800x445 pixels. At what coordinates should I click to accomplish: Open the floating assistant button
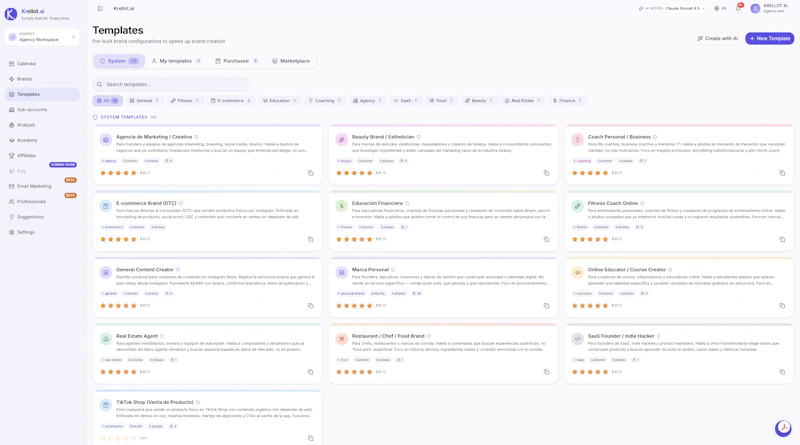[783, 428]
